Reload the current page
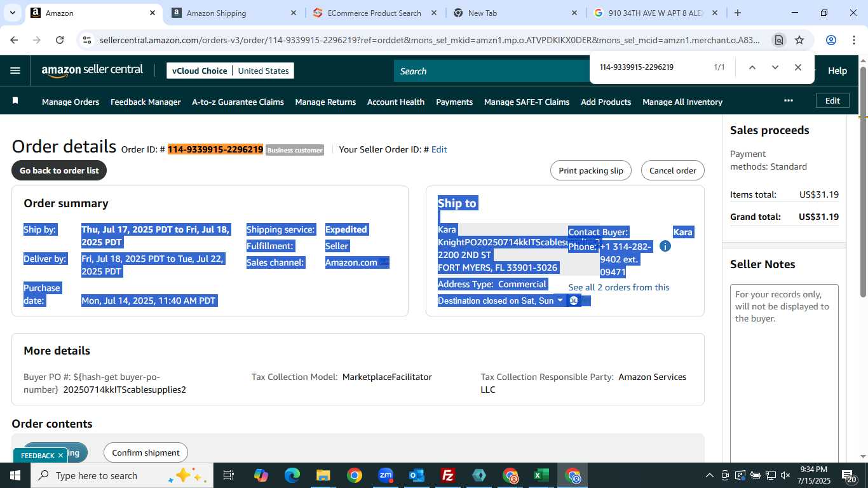 click(x=60, y=40)
